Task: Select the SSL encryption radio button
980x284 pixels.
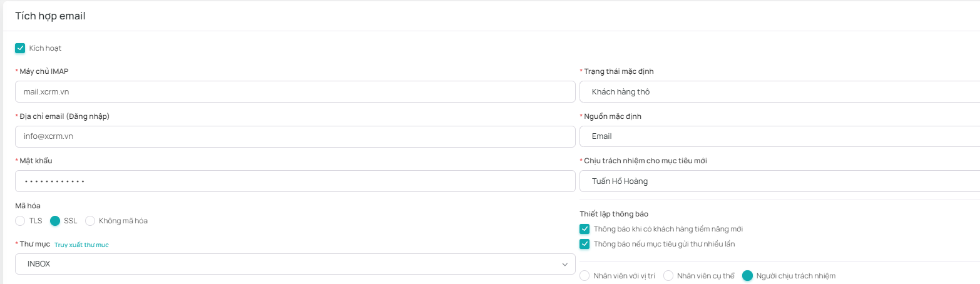Action: click(x=55, y=221)
